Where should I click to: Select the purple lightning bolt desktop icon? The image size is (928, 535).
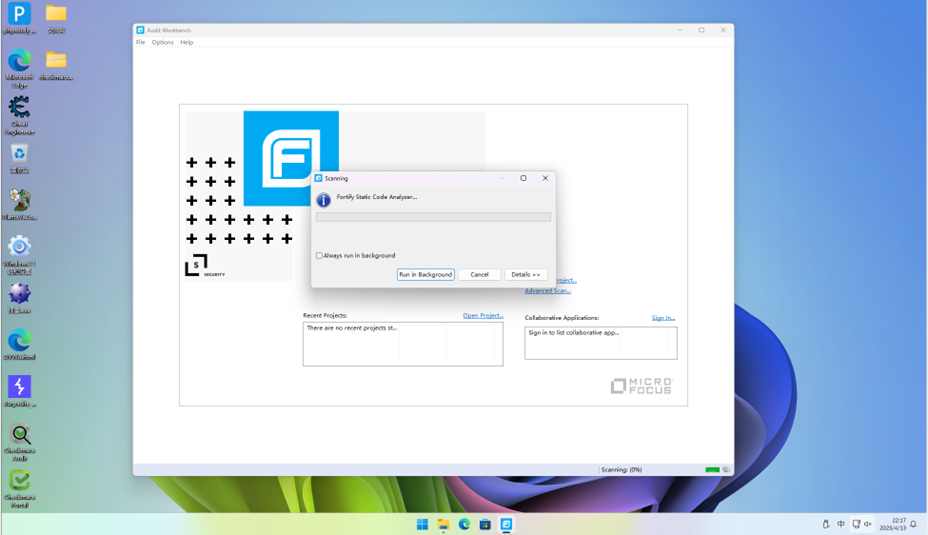click(x=20, y=391)
